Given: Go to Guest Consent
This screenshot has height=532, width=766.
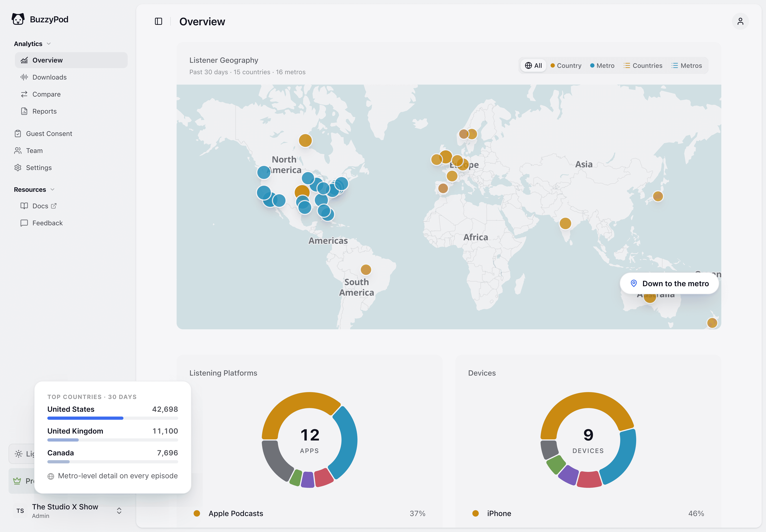Looking at the screenshot, I should 68,134.
